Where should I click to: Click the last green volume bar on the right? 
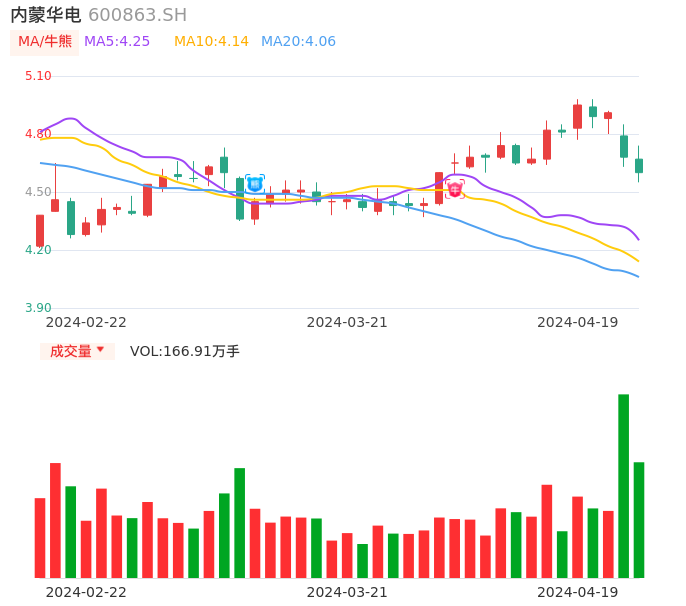click(639, 519)
